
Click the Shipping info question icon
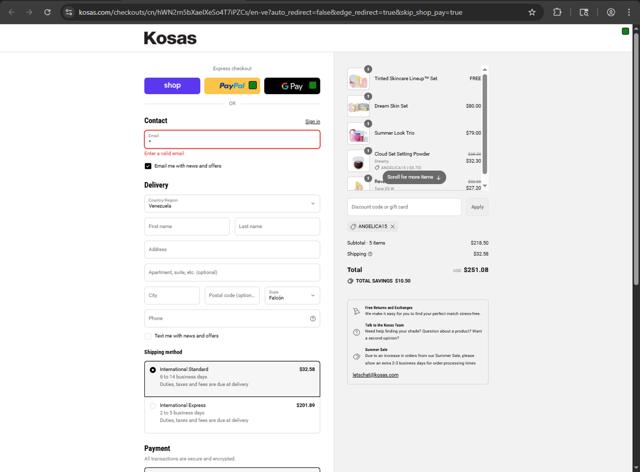370,254
